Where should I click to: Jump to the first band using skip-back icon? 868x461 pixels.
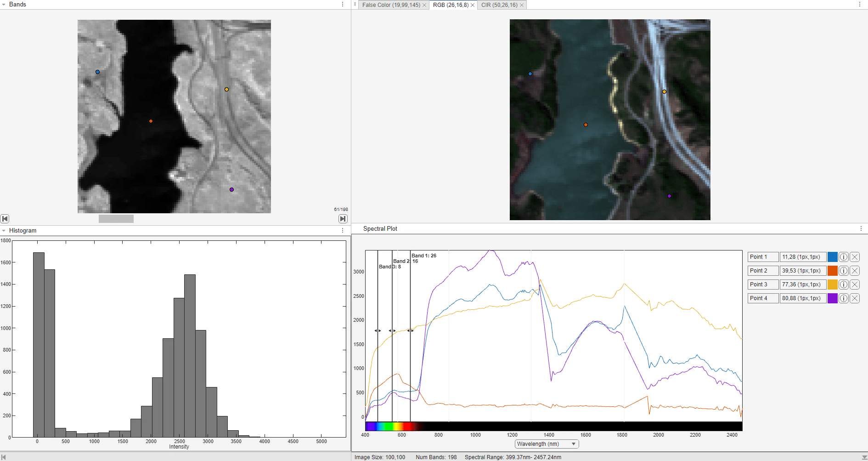click(5, 219)
